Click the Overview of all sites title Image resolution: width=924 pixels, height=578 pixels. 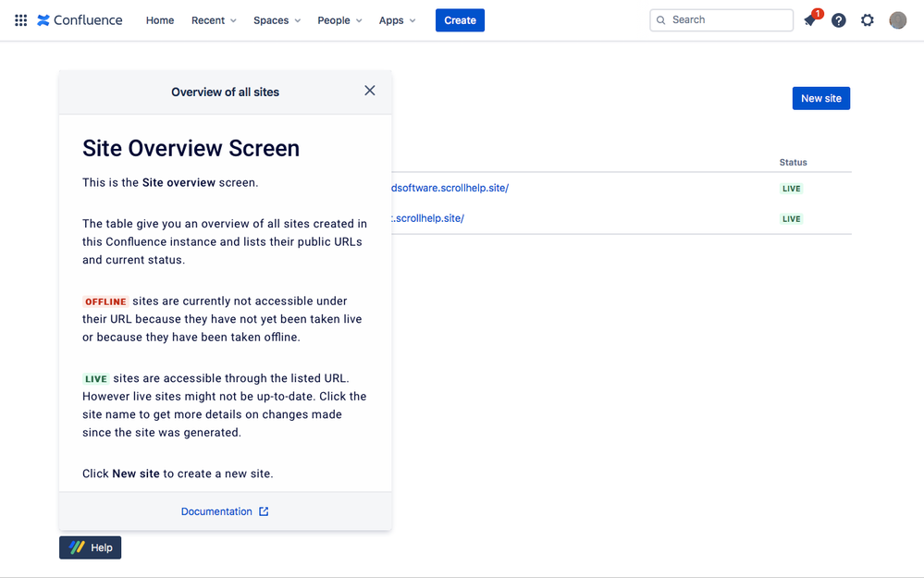coord(225,92)
